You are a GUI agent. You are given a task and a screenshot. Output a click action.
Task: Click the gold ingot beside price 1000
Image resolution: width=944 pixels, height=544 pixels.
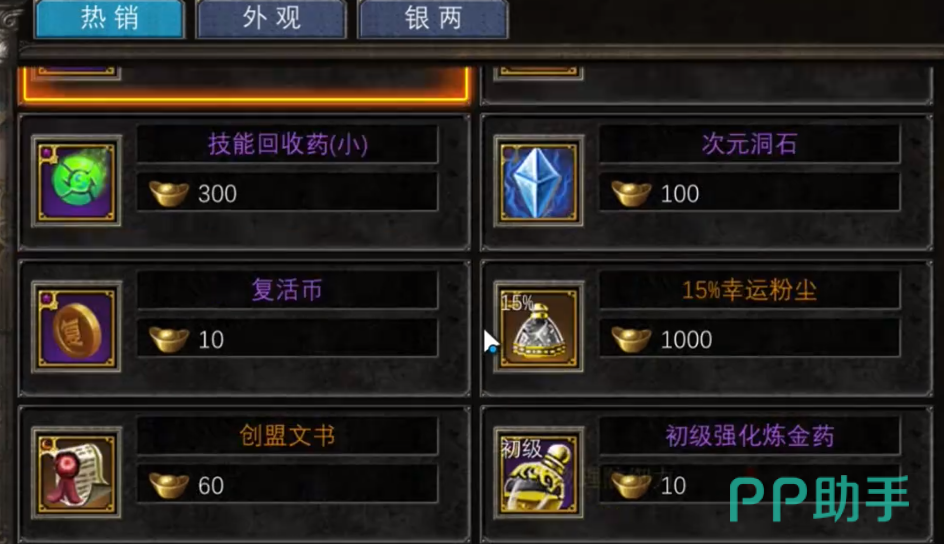[631, 339]
